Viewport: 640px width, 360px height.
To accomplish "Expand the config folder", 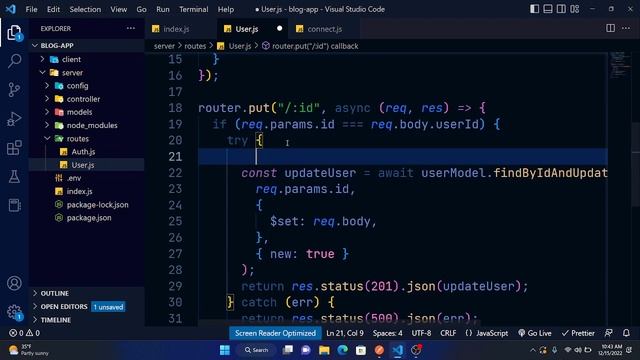I will tap(77, 86).
